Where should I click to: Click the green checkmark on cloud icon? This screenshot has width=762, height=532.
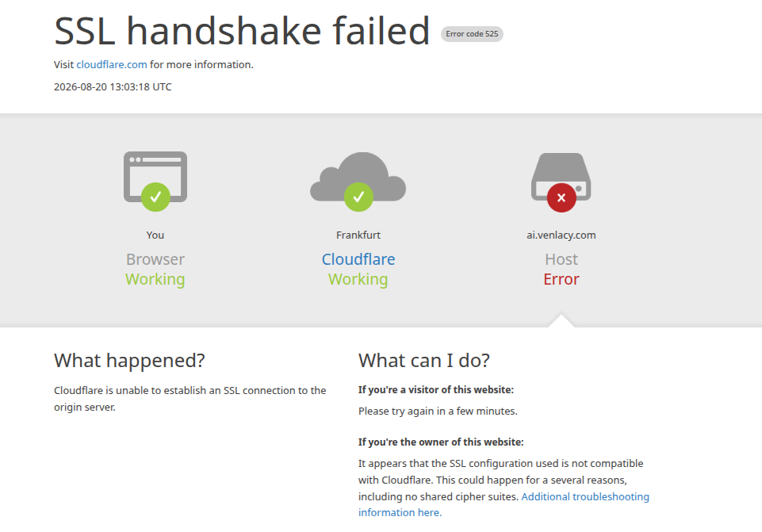[x=358, y=197]
